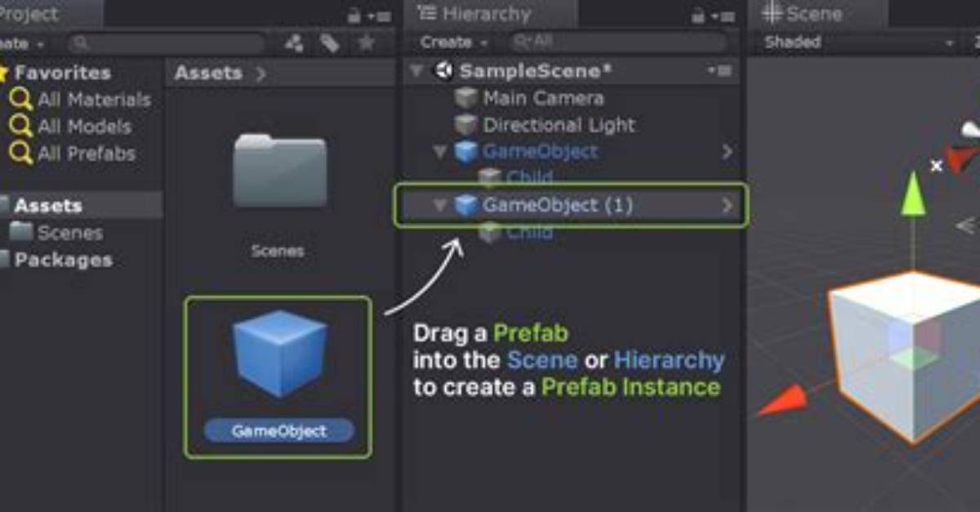This screenshot has height=512, width=980.
Task: Collapse the GameObject (1) prefab
Action: [x=440, y=205]
